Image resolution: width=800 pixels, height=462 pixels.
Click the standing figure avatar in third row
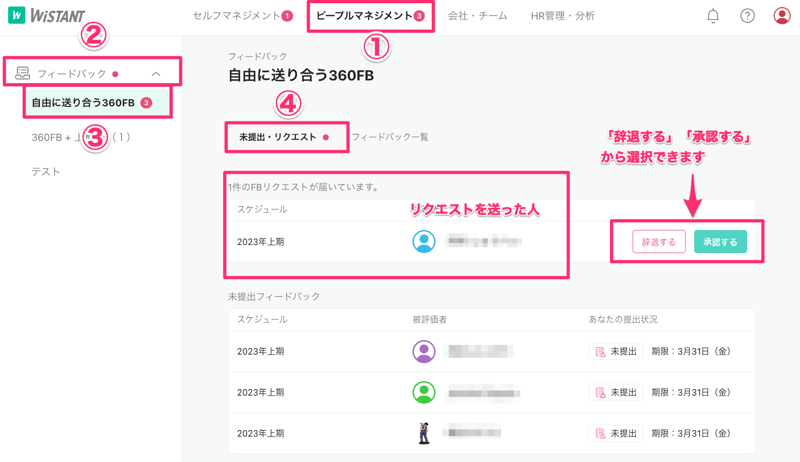pos(424,433)
